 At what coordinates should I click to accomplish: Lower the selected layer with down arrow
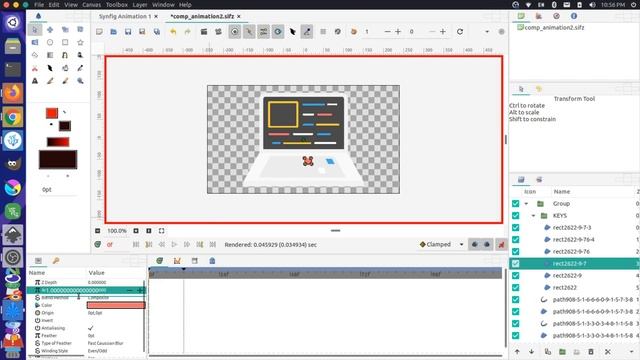(531, 351)
